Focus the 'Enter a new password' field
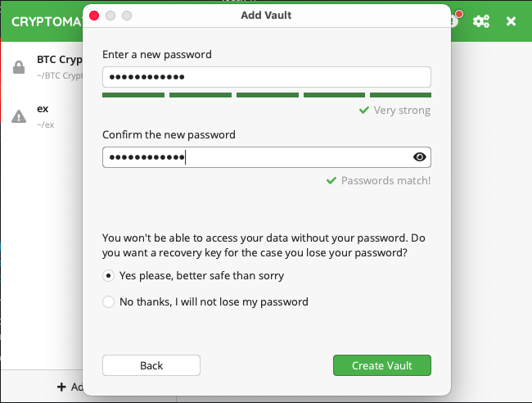This screenshot has height=403, width=532. (266, 77)
